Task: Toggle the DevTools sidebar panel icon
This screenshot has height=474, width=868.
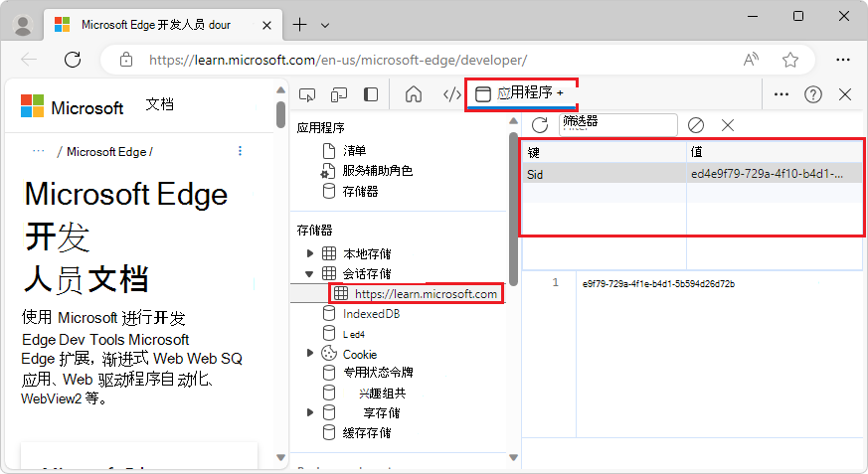Action: pos(370,94)
